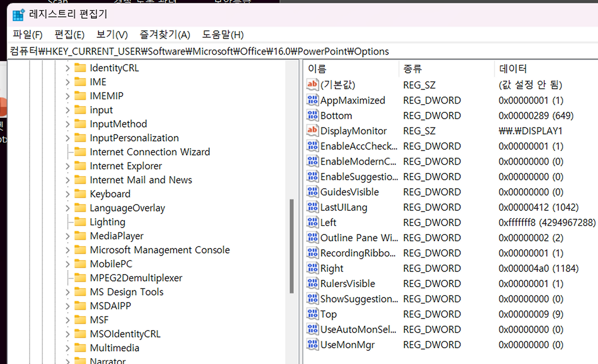Expand the IdentityCRL key
The image size is (598, 364).
[67, 68]
